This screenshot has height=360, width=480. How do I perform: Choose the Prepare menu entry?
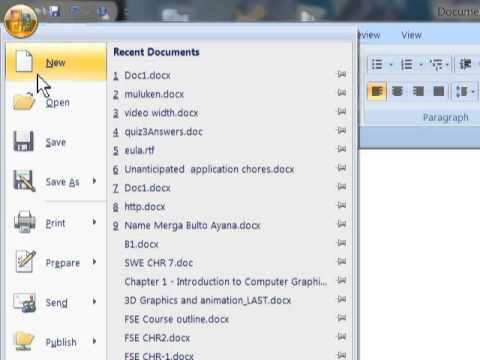coord(56,262)
